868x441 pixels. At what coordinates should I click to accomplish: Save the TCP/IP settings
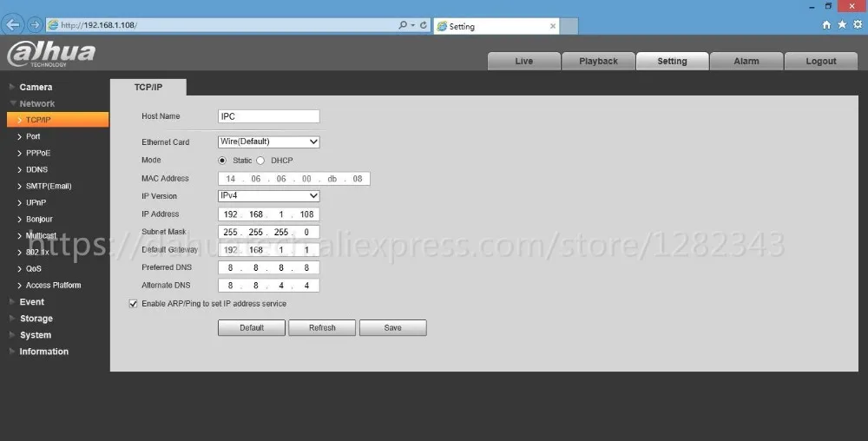point(393,327)
